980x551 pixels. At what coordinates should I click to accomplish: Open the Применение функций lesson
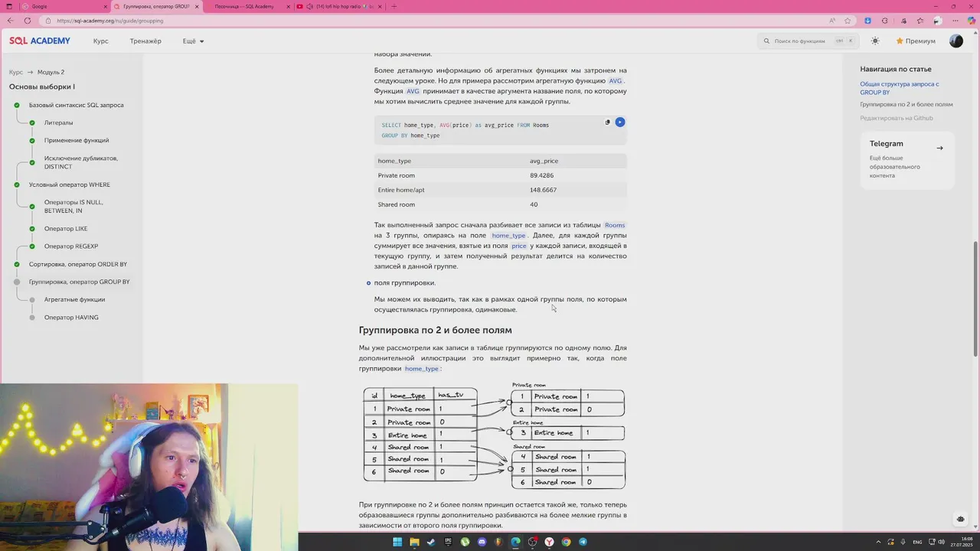(77, 140)
